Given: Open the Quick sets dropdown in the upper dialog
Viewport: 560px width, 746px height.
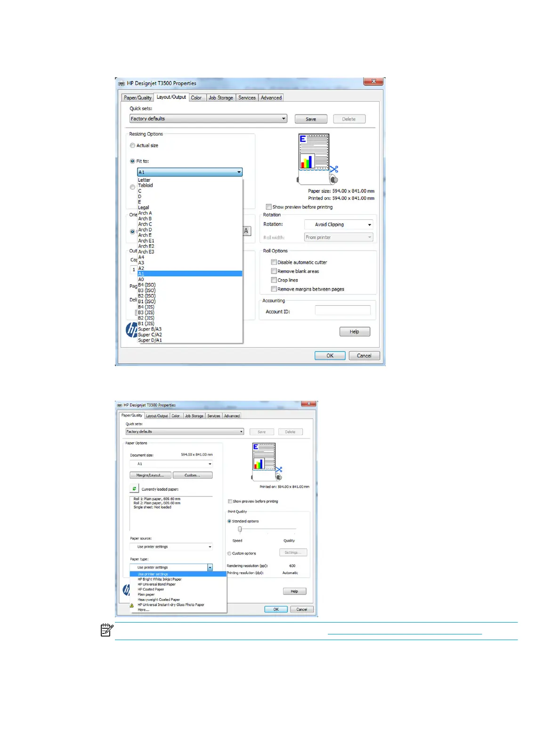Looking at the screenshot, I should (208, 119).
